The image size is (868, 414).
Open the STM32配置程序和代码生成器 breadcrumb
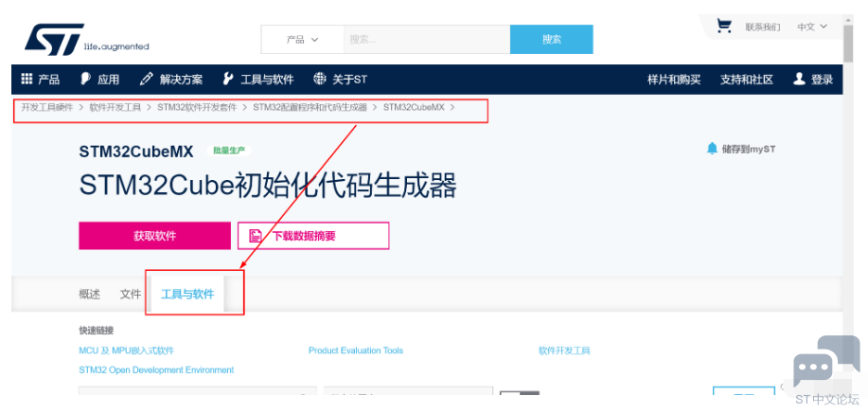[310, 107]
